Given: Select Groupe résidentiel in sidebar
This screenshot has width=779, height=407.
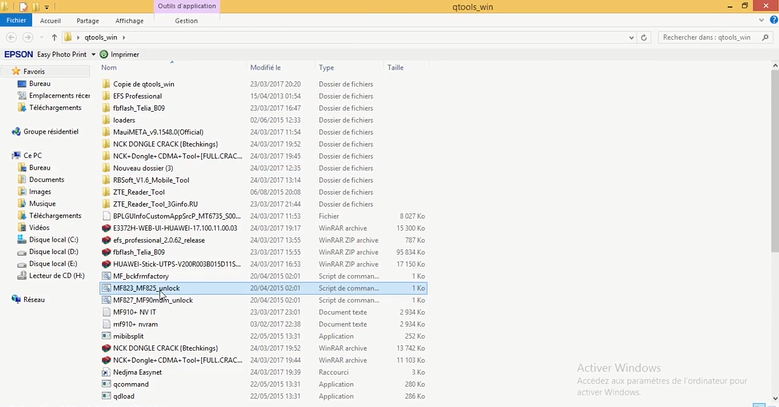Looking at the screenshot, I should 51,132.
